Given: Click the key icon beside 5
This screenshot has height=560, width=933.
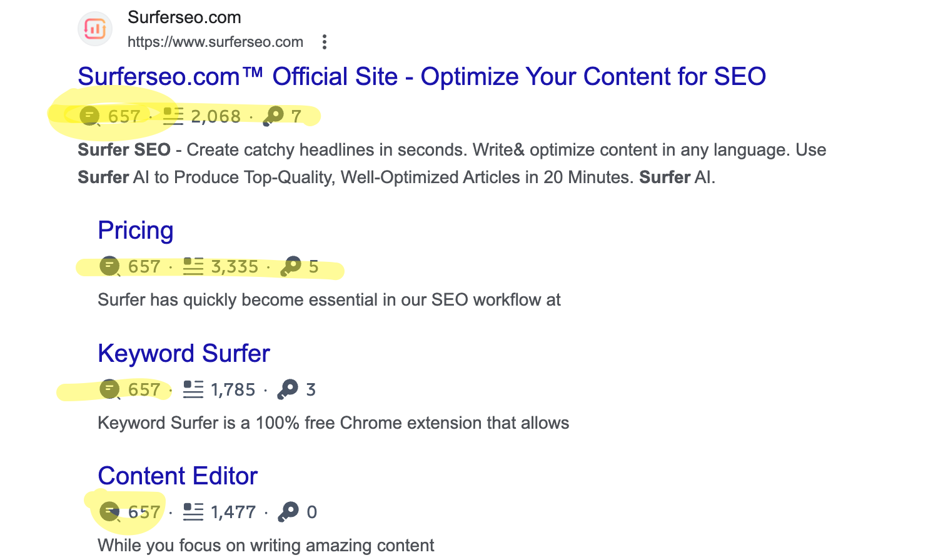Looking at the screenshot, I should (291, 266).
